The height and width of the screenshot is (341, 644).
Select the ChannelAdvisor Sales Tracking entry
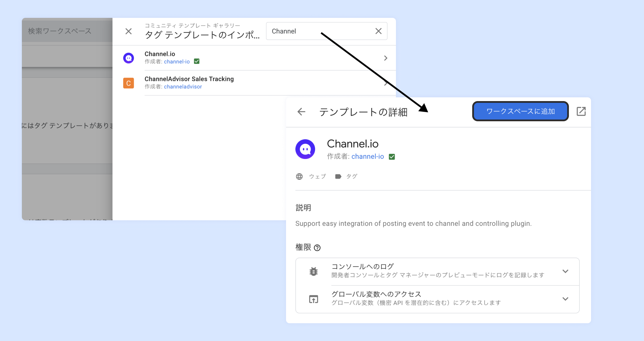[x=189, y=79]
